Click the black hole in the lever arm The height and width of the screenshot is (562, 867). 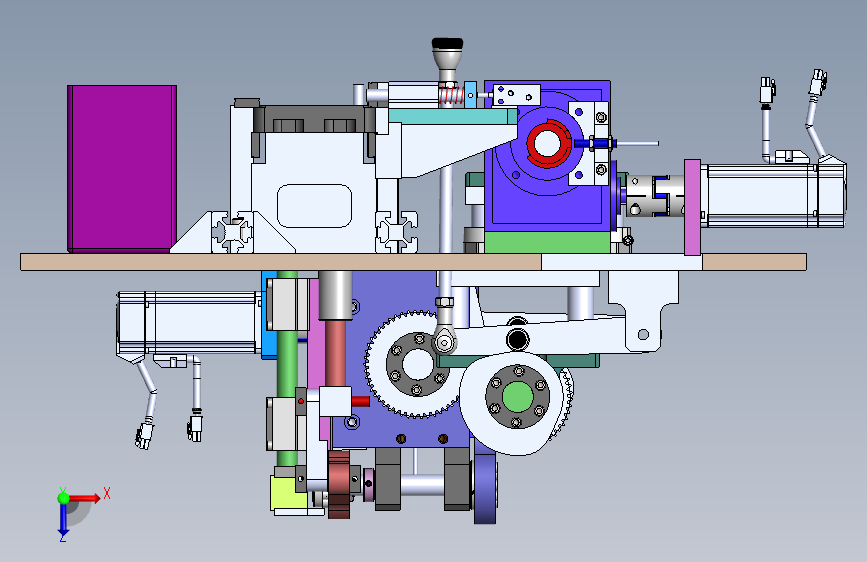518,339
